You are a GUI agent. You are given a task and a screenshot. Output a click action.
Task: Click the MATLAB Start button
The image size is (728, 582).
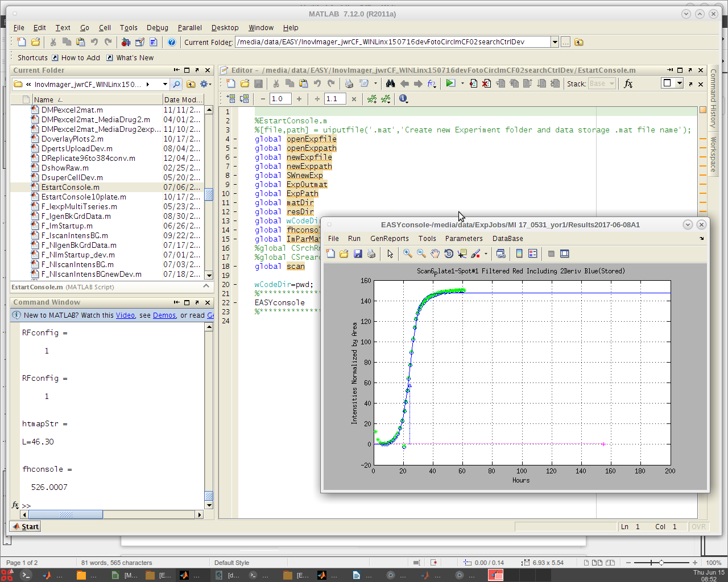[26, 526]
